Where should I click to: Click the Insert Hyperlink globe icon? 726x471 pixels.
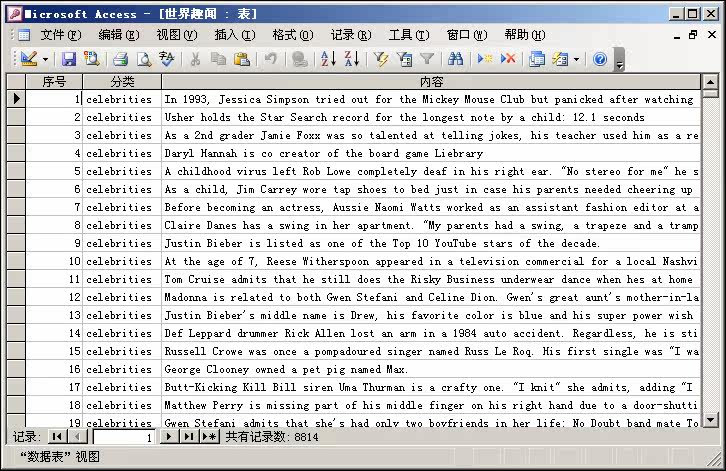[300, 59]
